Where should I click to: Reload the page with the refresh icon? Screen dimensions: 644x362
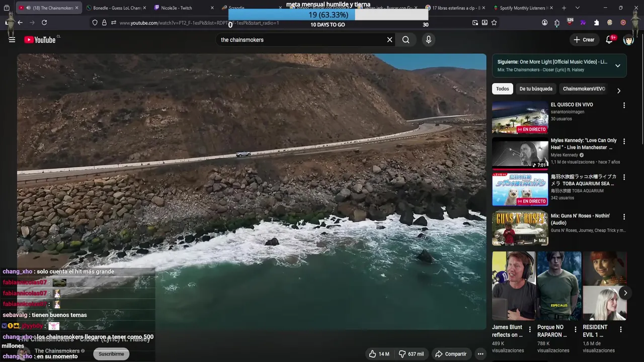pyautogui.click(x=44, y=23)
